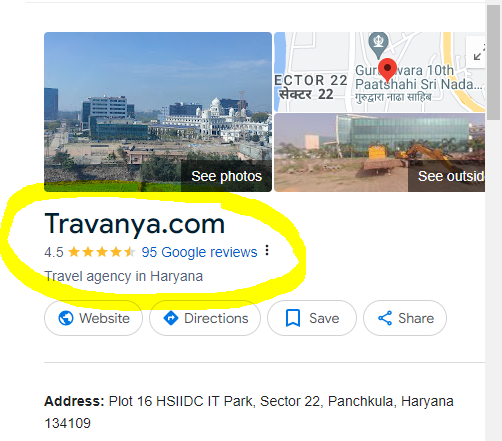The width and height of the screenshot is (502, 441).
Task: Click the Save button text
Action: tap(324, 318)
